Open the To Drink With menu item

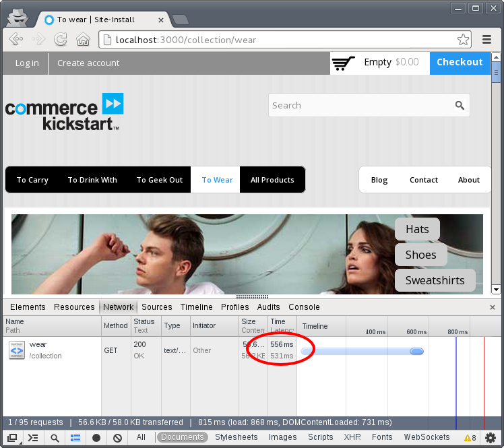(92, 180)
